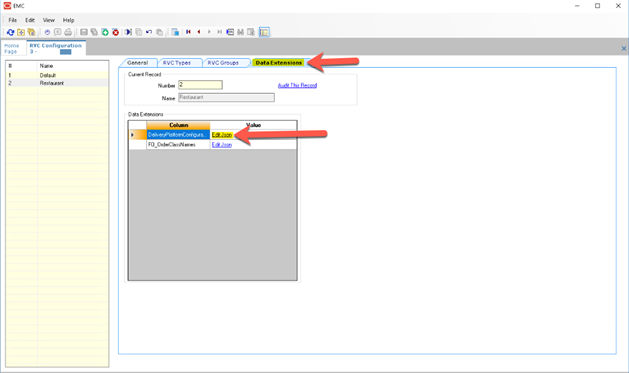Viewport: 629px width, 373px height.
Task: Click Edit Json for FO_OrderClassNames row
Action: (222, 145)
